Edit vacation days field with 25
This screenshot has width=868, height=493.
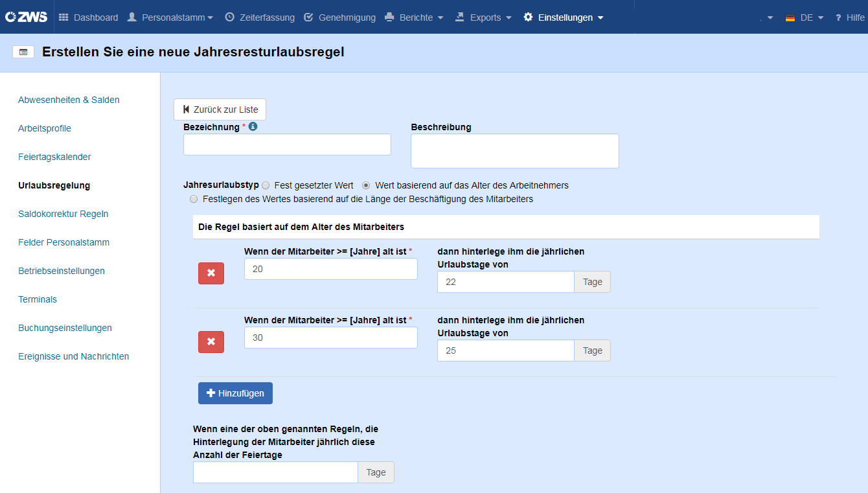point(506,350)
